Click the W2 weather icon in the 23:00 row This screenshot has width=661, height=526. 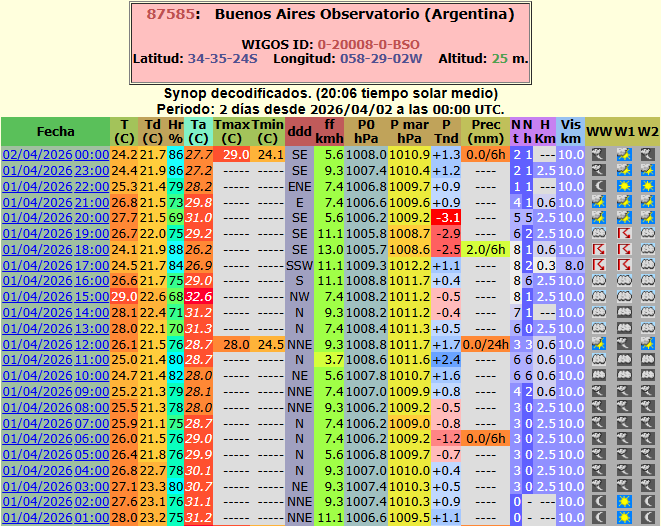648,171
